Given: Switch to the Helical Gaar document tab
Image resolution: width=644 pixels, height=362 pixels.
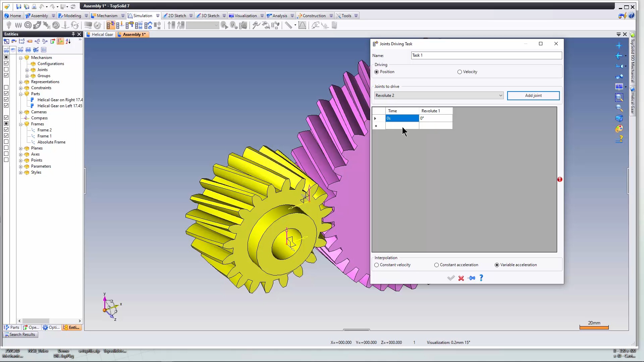Looking at the screenshot, I should coord(100,35).
